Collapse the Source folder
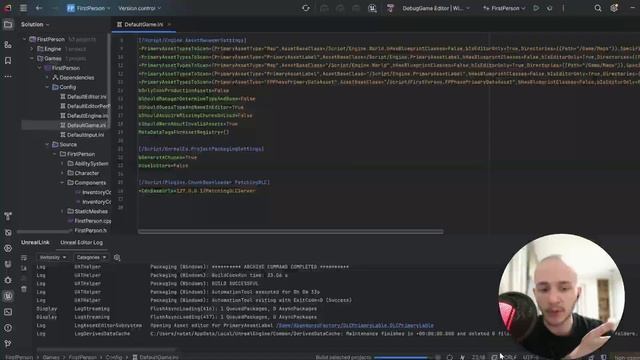Image resolution: width=640 pixels, height=360 pixels. 47,144
